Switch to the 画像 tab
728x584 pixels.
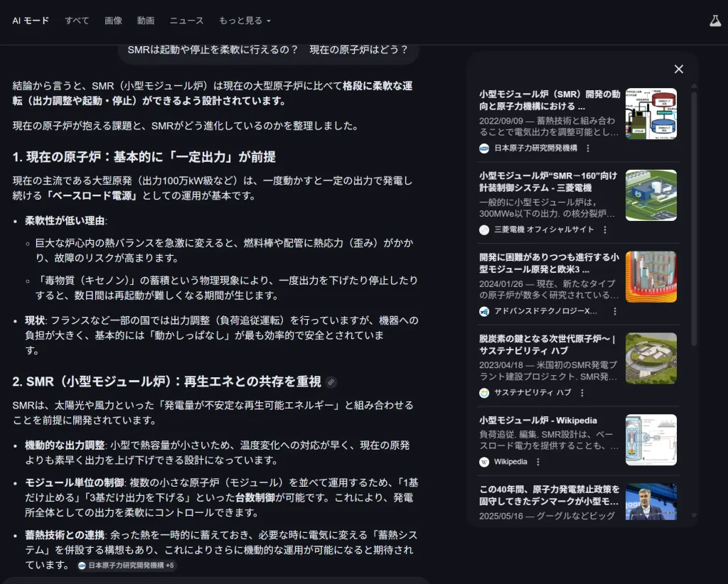[x=113, y=21]
